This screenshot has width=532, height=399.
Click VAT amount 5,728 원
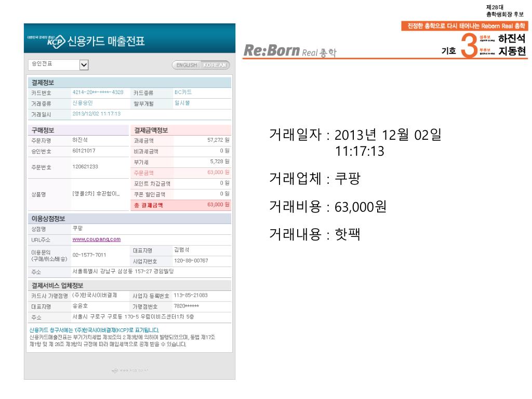coord(220,162)
